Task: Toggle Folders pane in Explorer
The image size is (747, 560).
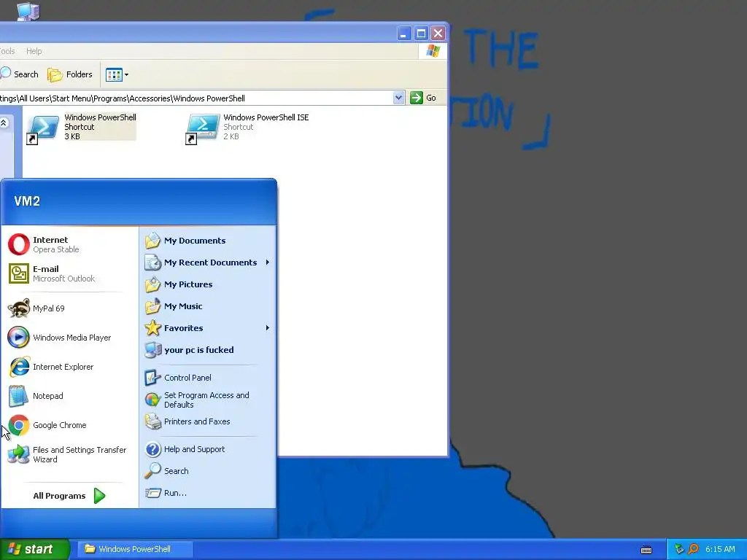Action: click(70, 74)
